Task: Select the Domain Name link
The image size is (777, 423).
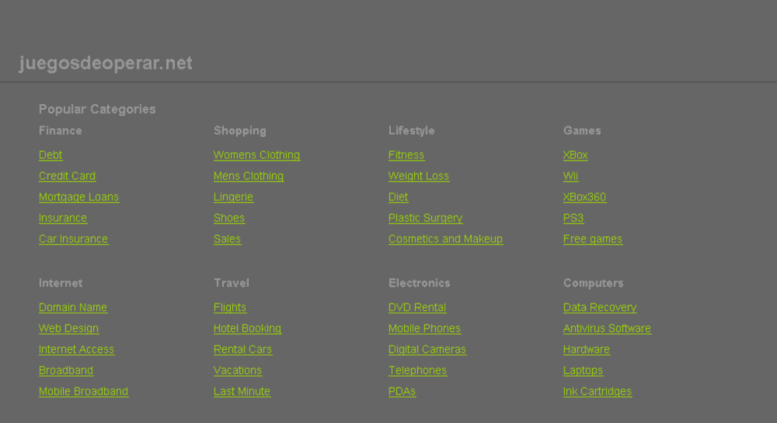Action: click(73, 307)
